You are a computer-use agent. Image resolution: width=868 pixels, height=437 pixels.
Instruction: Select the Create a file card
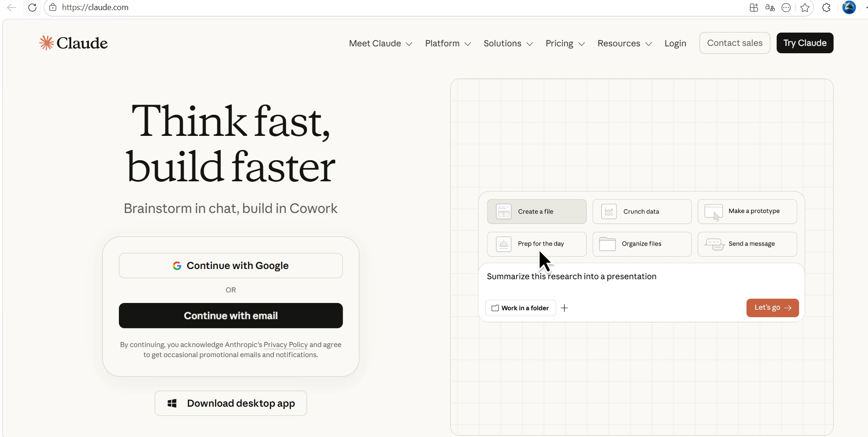[537, 212]
